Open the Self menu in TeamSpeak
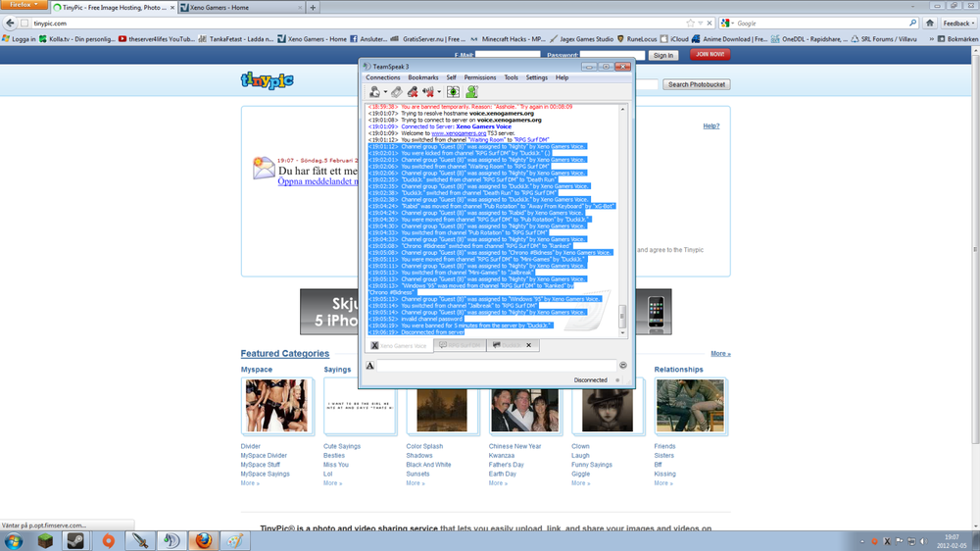This screenshot has height=551, width=980. tap(451, 77)
